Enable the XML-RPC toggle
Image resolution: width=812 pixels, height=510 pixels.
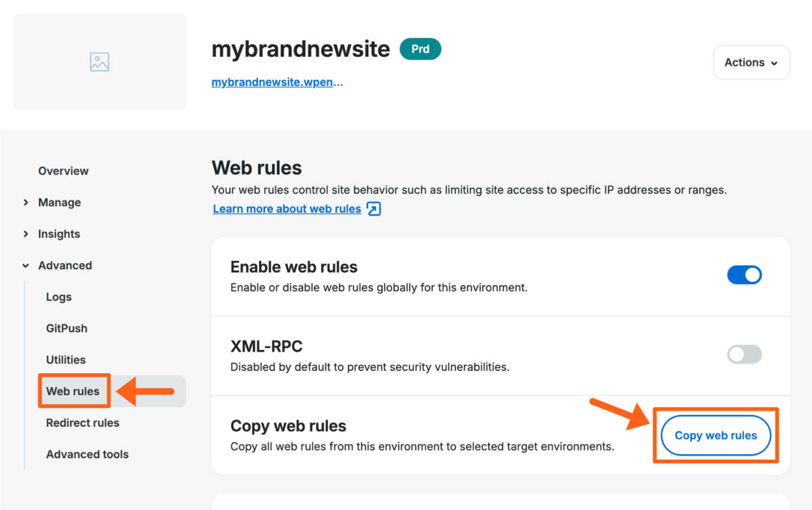(x=744, y=354)
